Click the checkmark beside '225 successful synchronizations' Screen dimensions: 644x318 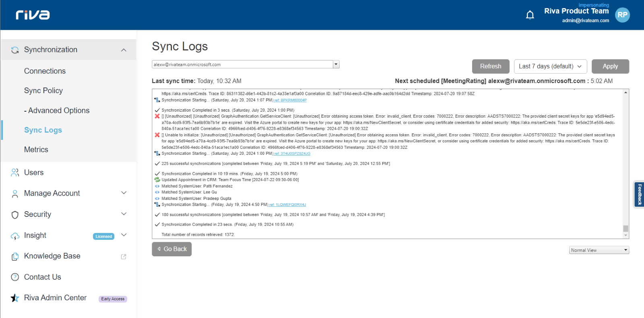(157, 164)
